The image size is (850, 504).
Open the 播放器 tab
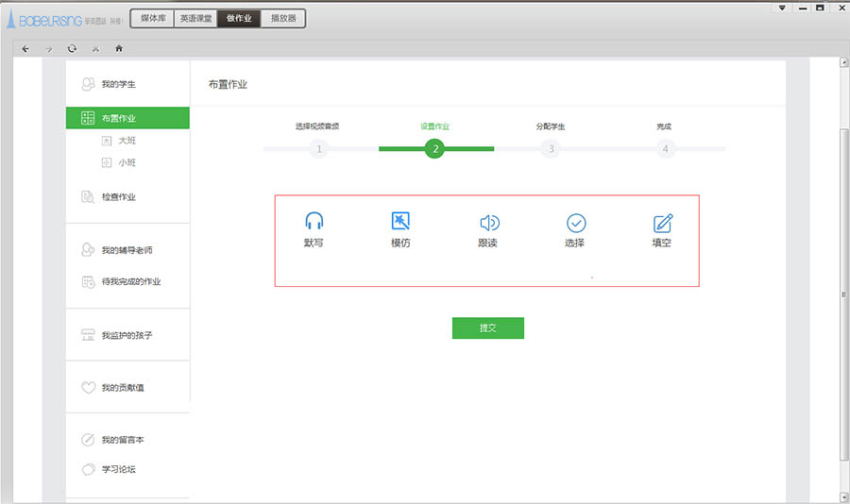point(283,19)
